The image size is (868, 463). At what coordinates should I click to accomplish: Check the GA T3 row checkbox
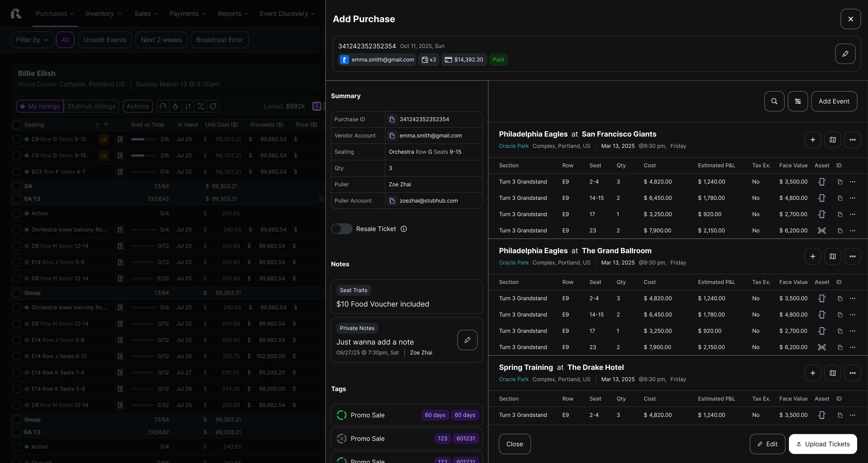(17, 199)
